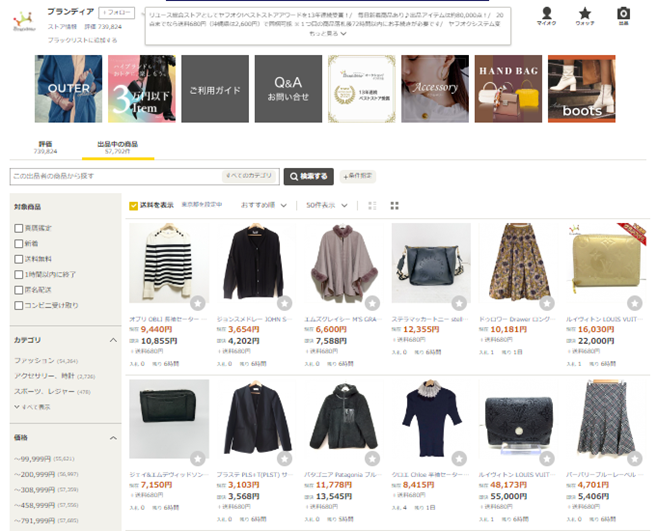Add the Chloe knit top to watchlist
The image size is (657, 531).
(x=459, y=458)
